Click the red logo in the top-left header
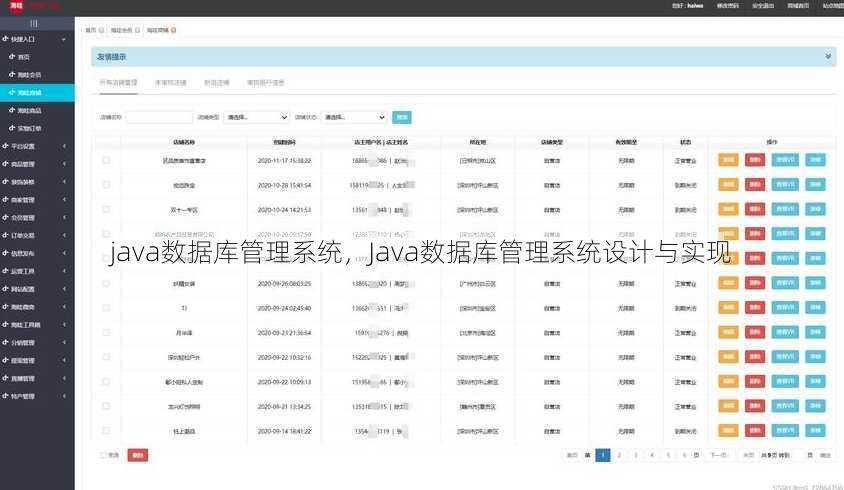Screen dimensions: 844x490 [x=16, y=6]
